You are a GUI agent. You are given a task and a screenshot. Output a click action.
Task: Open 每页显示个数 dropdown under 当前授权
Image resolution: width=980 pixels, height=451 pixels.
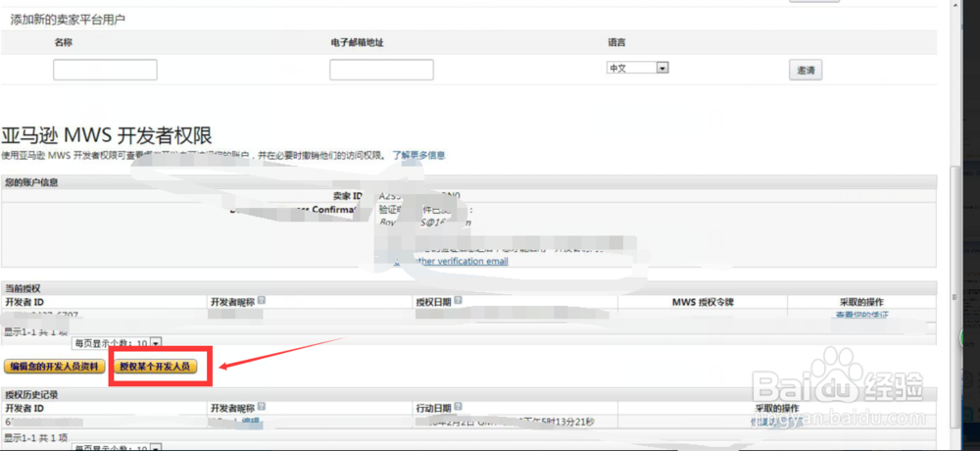[x=118, y=343]
